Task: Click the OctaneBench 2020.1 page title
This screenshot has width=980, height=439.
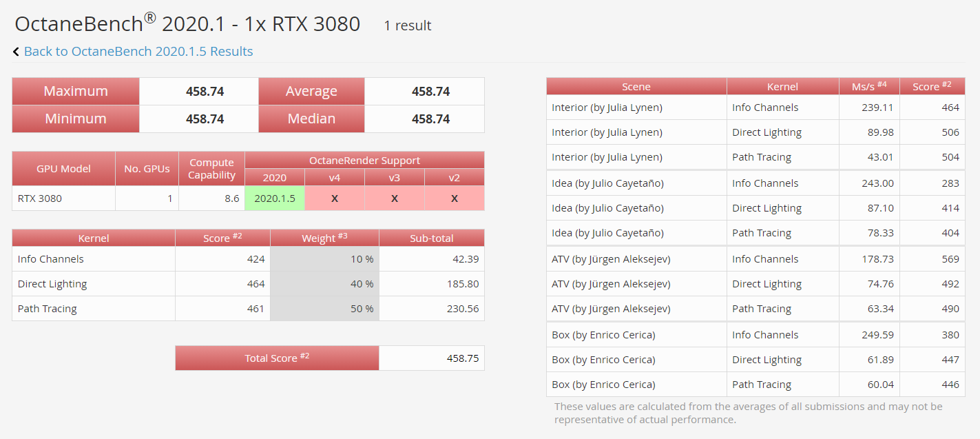Action: click(x=187, y=24)
